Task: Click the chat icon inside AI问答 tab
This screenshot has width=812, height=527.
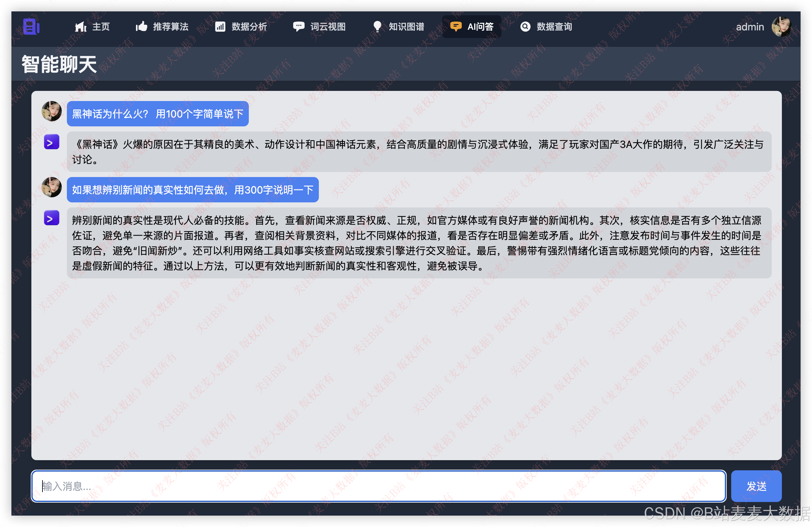Action: pos(456,27)
